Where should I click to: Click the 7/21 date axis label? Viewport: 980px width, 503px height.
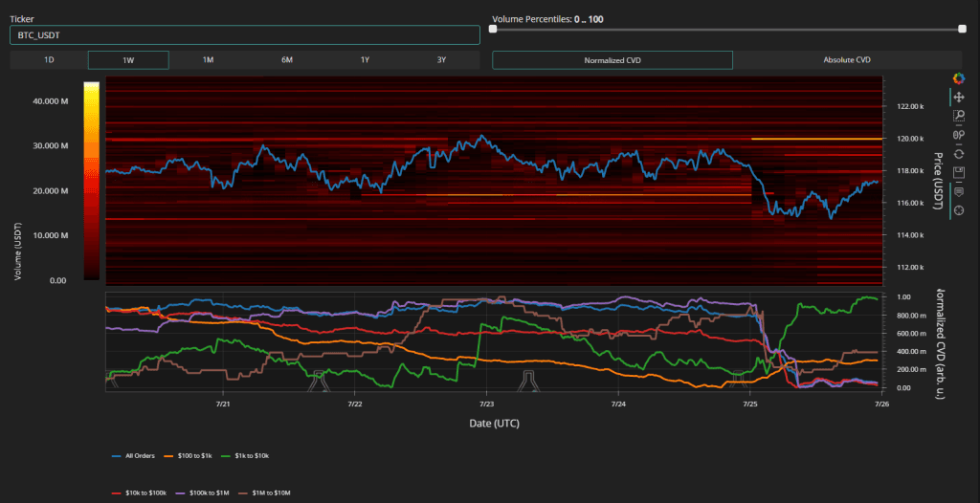223,404
